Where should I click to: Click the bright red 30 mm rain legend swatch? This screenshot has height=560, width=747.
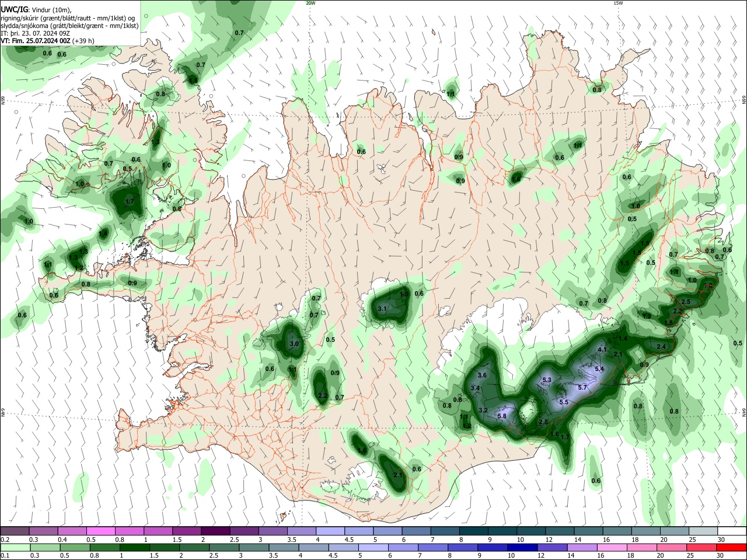click(x=731, y=548)
